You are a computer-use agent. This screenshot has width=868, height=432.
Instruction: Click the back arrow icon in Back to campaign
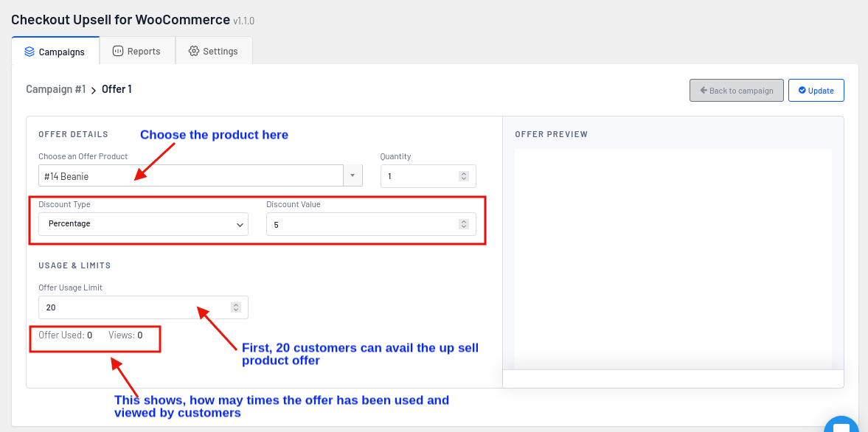[x=703, y=90]
